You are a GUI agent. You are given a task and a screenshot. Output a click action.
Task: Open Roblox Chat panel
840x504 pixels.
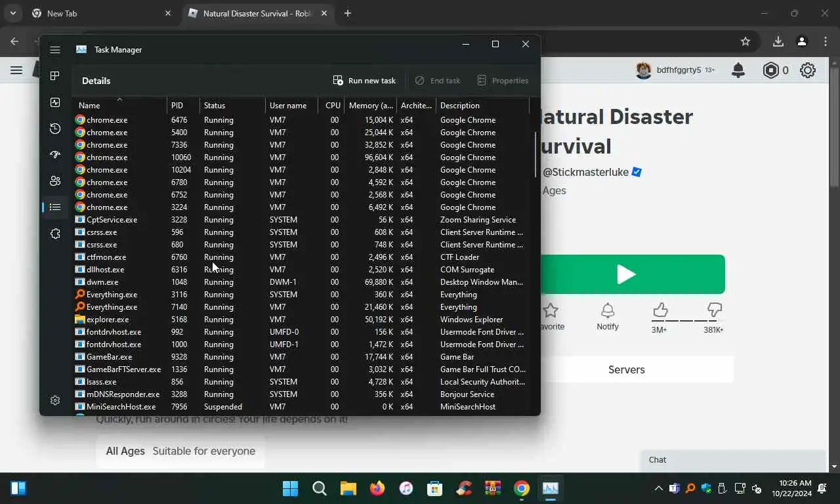(x=734, y=460)
